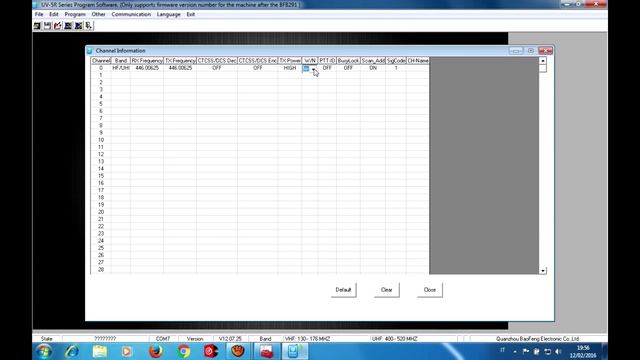Launch Chrome from the taskbar
The image size is (640, 360).
184,351
